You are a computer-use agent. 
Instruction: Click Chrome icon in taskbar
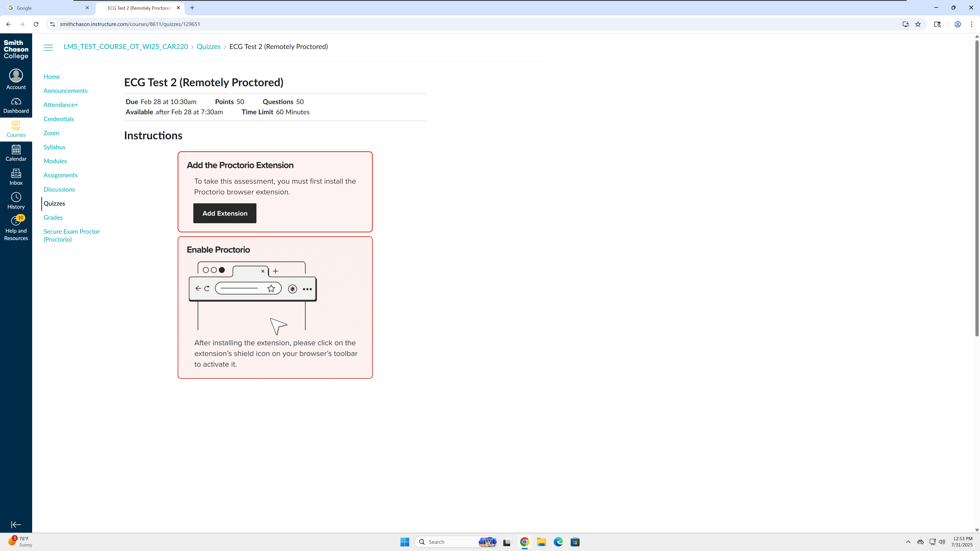click(x=524, y=542)
